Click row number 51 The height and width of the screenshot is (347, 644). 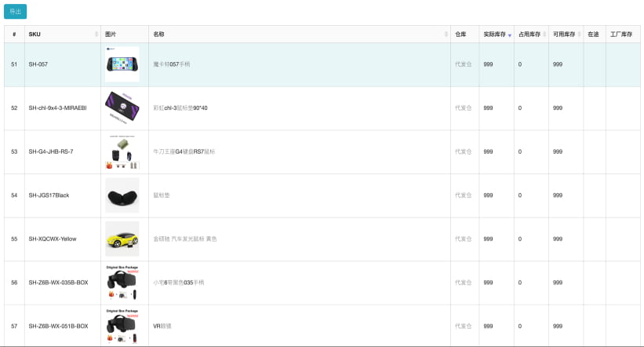click(x=14, y=64)
